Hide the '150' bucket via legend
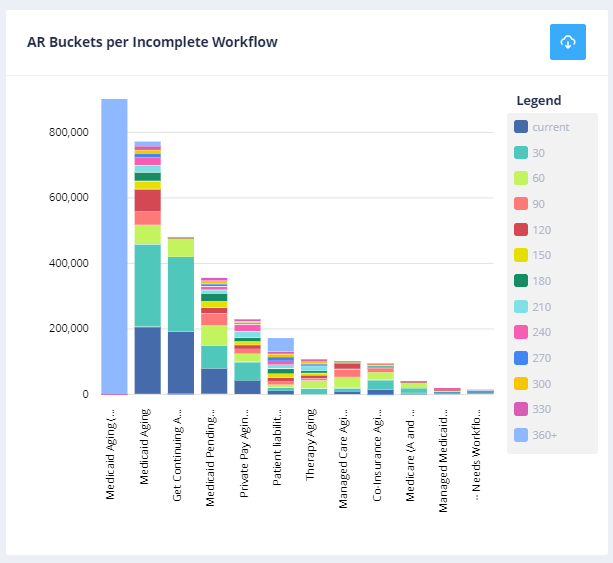 point(540,255)
